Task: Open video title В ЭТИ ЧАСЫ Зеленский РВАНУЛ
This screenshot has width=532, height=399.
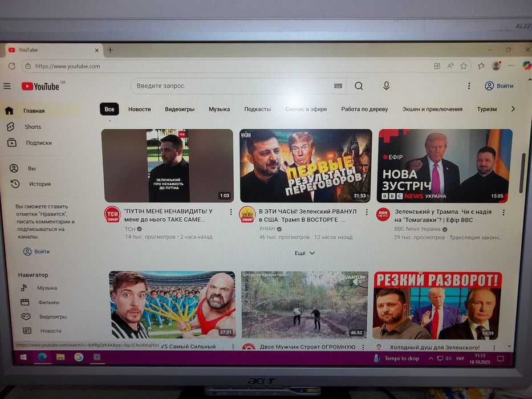Action: pyautogui.click(x=308, y=215)
